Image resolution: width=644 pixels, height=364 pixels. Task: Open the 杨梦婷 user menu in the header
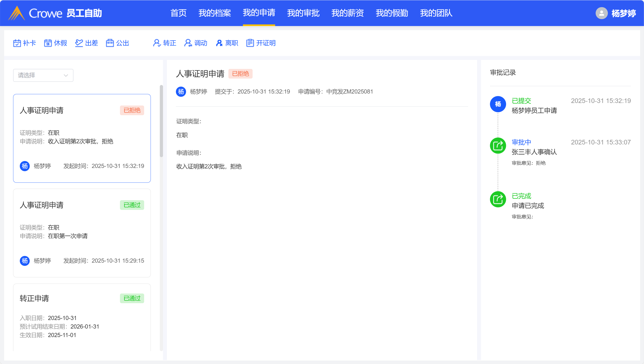tap(624, 13)
